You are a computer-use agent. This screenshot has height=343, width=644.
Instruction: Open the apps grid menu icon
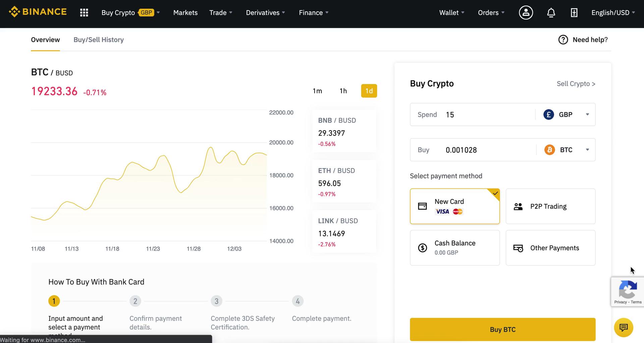tap(84, 13)
